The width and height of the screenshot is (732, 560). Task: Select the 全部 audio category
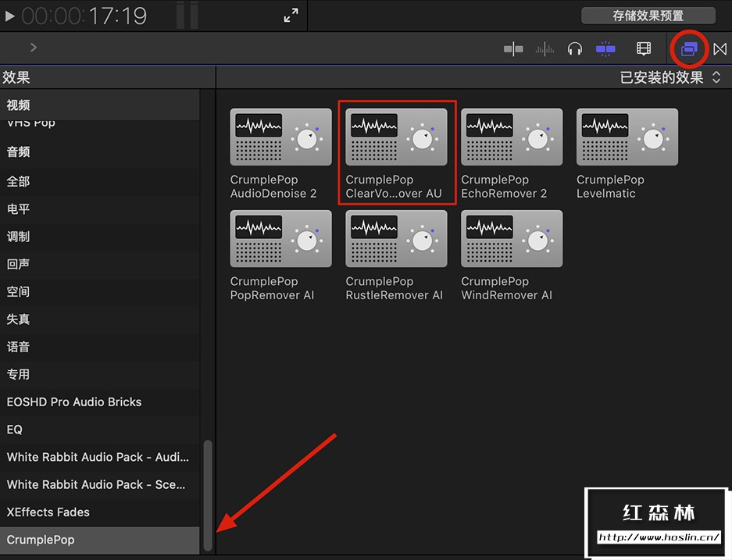100,181
